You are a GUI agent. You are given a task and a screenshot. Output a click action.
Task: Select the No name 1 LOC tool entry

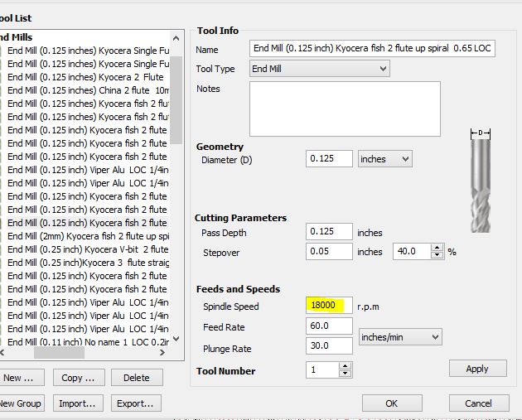coord(87,342)
